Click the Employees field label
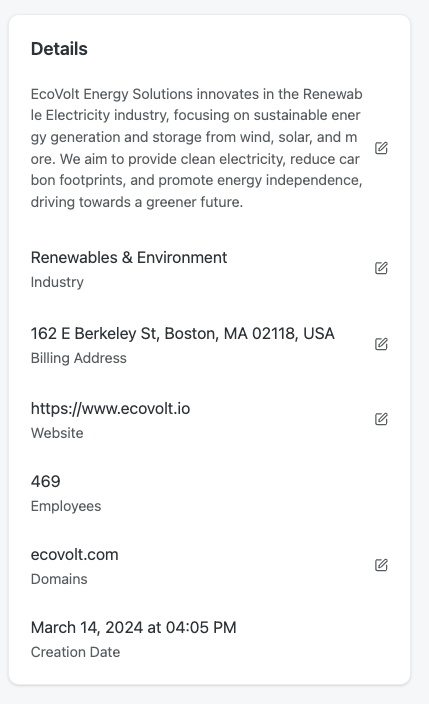Screen dimensions: 429x704 point(66,506)
